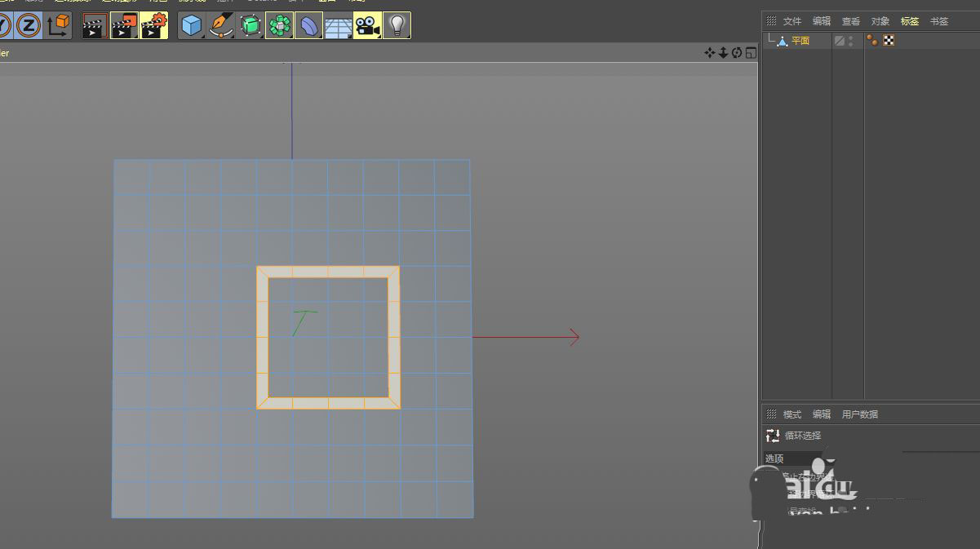Click the green Array modeling object icon

tap(280, 26)
